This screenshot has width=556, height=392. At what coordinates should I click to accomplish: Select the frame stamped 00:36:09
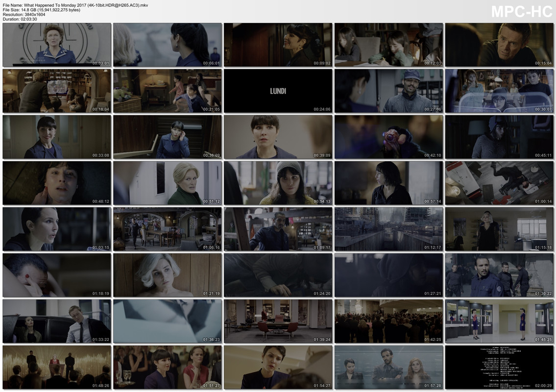point(168,137)
